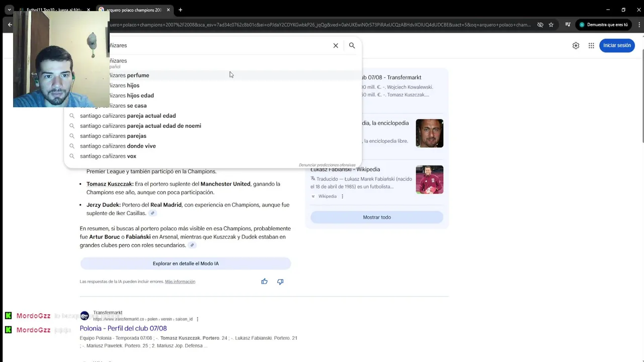Click the Jerzy Dudek bold name

pyautogui.click(x=104, y=205)
